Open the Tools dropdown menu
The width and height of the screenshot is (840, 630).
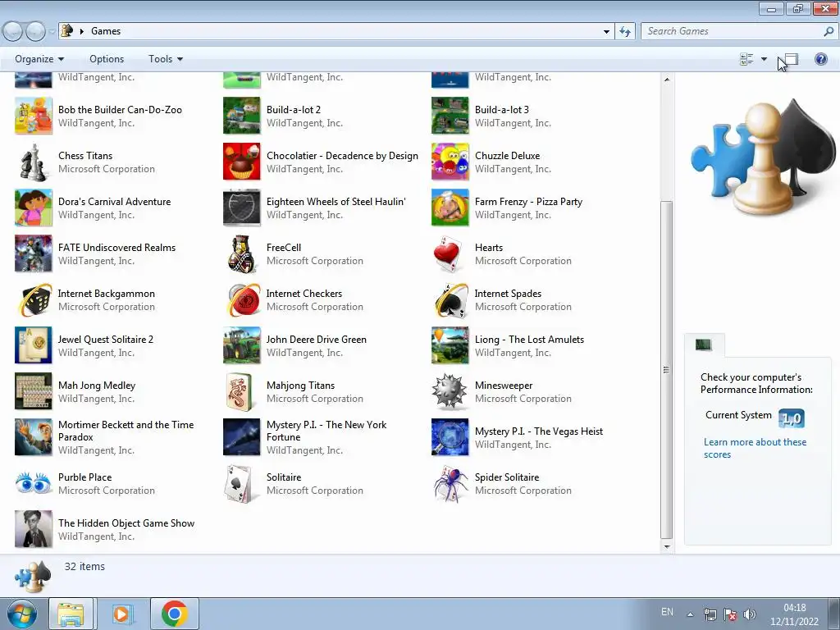[166, 59]
